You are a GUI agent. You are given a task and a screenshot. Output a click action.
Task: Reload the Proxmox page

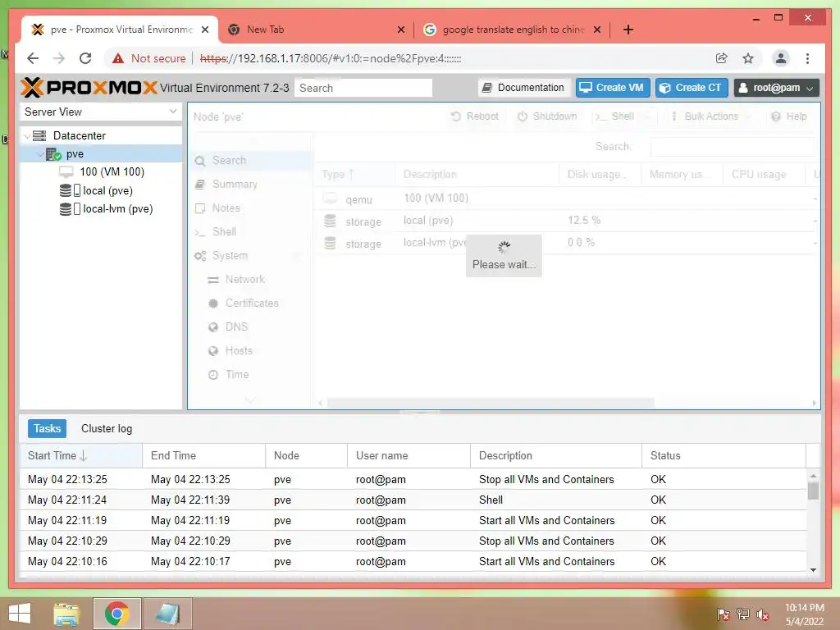click(x=85, y=58)
